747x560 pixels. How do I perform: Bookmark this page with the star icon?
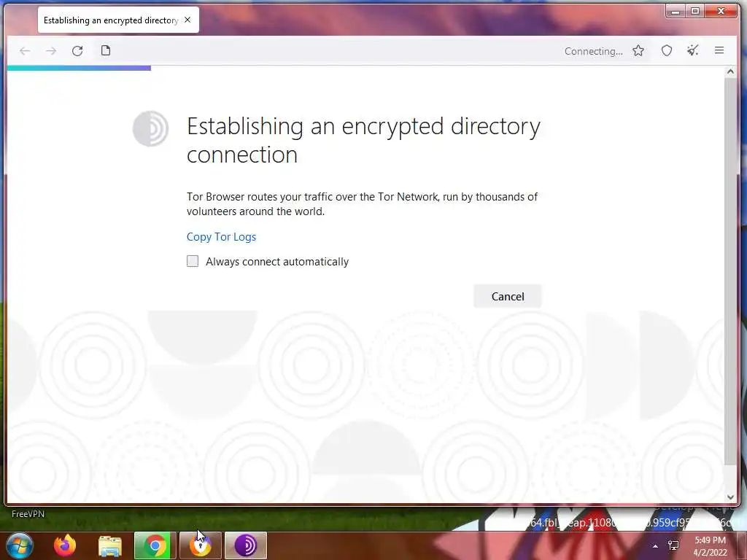pos(638,50)
